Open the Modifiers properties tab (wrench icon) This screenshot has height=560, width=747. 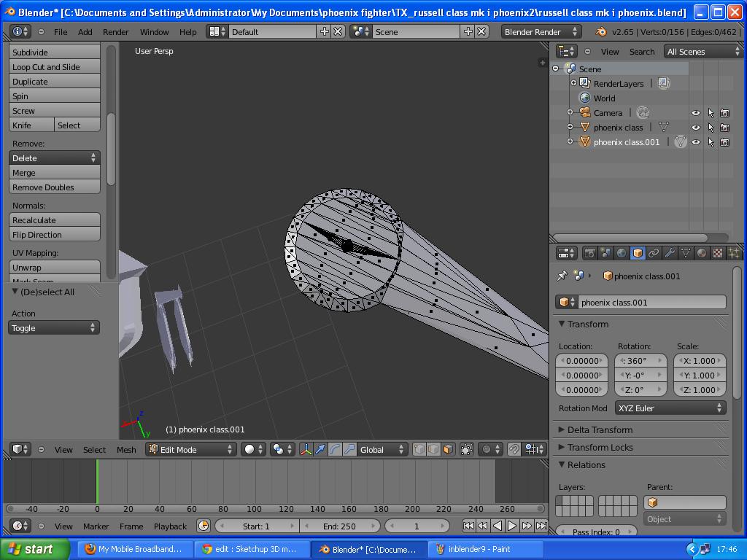[670, 253]
